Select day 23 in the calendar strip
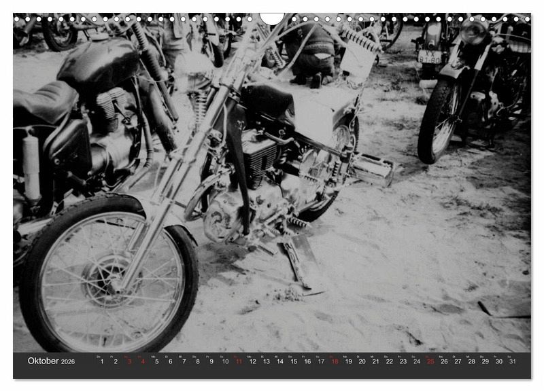This screenshot has height=392, width=544. point(403,361)
